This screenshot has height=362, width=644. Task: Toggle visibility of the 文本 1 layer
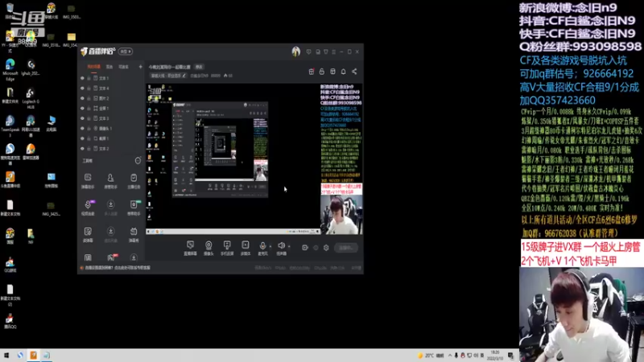(x=82, y=78)
